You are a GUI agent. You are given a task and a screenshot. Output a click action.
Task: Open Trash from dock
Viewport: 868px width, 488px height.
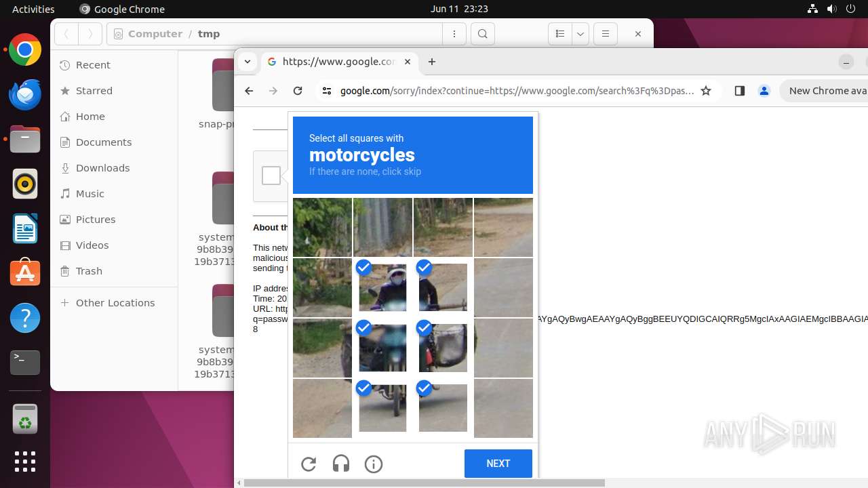25,420
